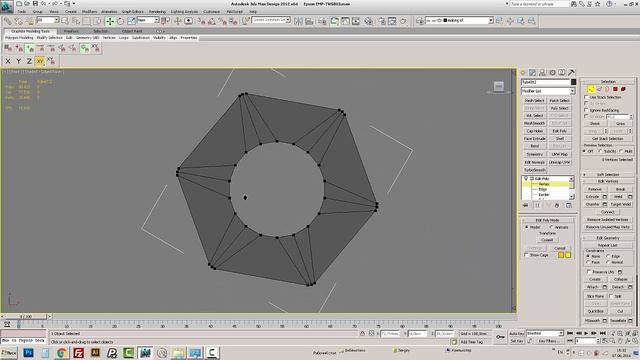The height and width of the screenshot is (360, 640).
Task: Enable Ignore Backfacing checkbox
Action: [587, 110]
